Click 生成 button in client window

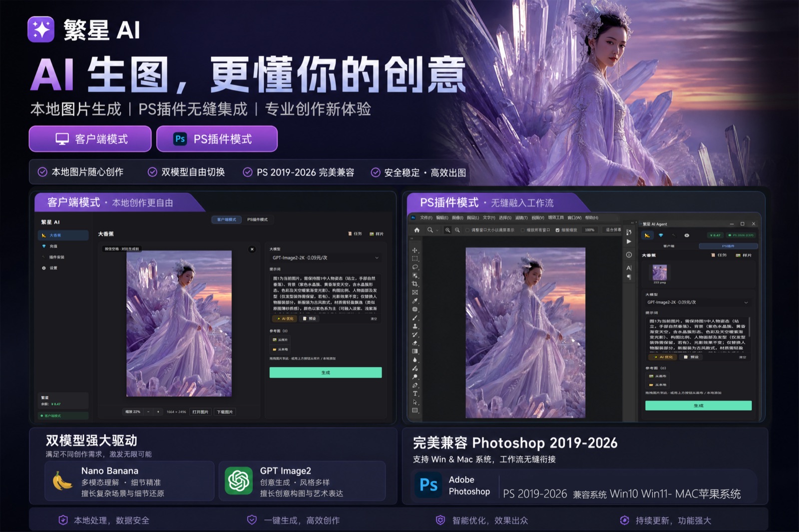(x=326, y=373)
